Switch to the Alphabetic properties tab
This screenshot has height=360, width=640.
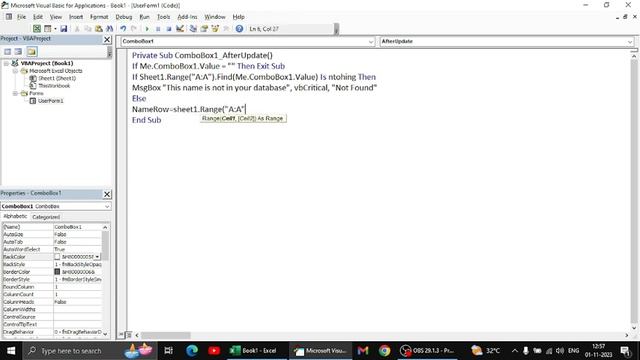pos(15,217)
